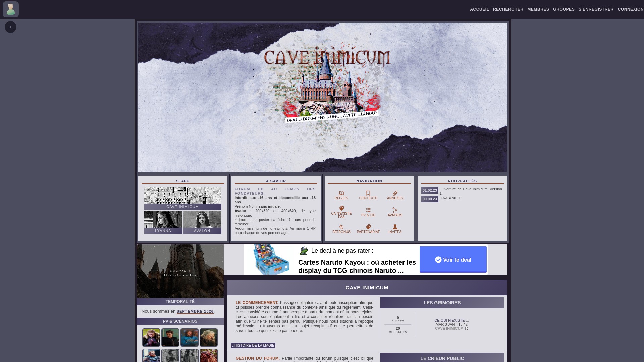Open the ACCUEIL menu item
This screenshot has height=362, width=644.
(x=479, y=9)
